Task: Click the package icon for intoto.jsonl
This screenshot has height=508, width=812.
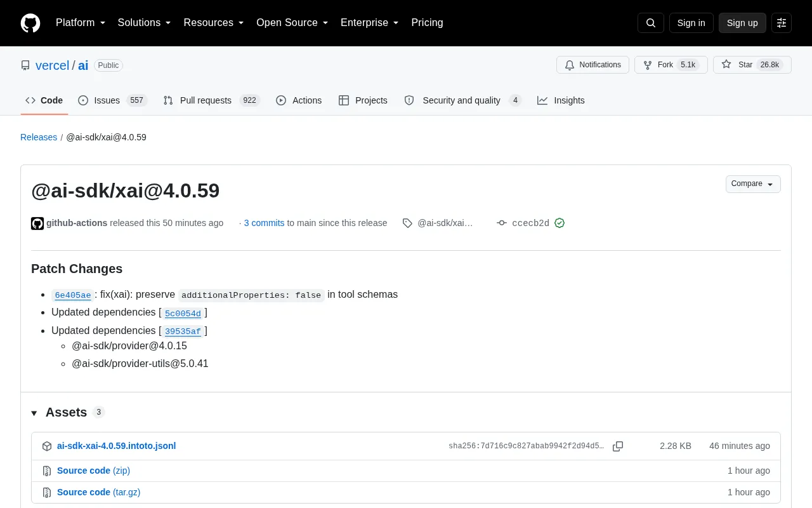Action: [x=47, y=446]
